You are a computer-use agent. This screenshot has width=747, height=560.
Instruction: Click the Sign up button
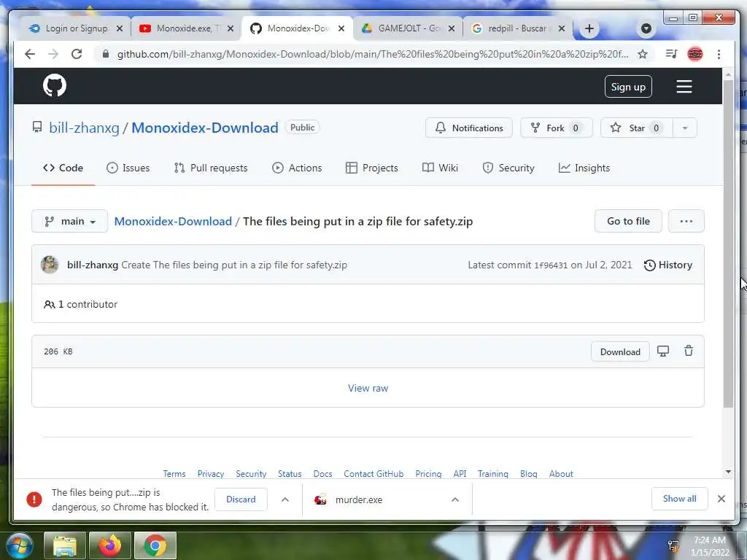(x=628, y=87)
